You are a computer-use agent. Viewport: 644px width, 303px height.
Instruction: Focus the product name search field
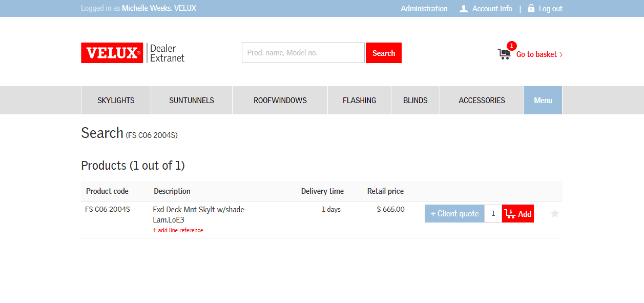point(303,53)
